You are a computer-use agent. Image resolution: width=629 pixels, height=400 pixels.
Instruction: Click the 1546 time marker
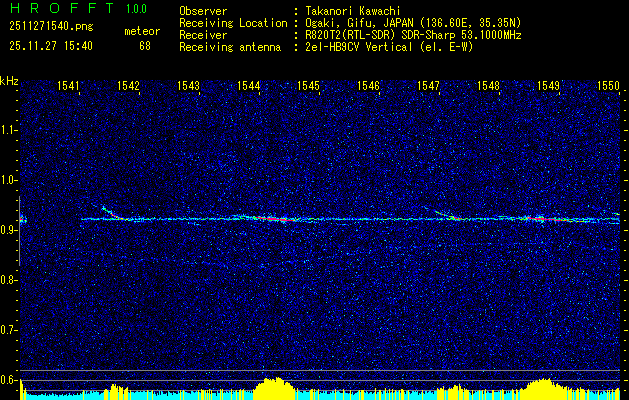369,85
